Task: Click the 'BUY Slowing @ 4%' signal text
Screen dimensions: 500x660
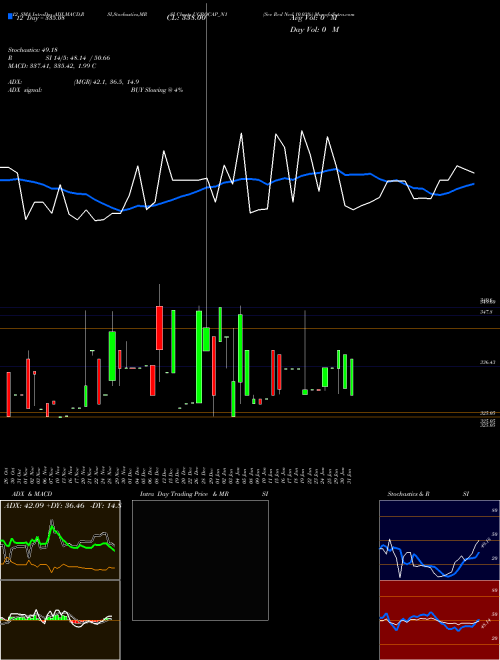Action: point(157,90)
